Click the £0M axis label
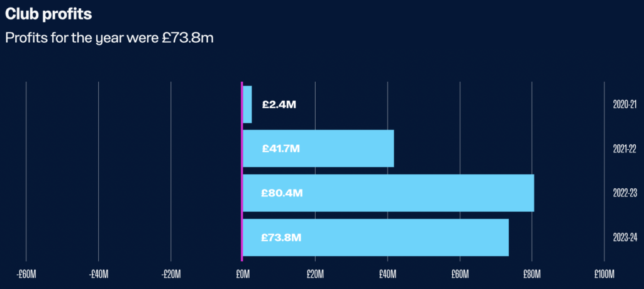The image size is (644, 289). (243, 274)
